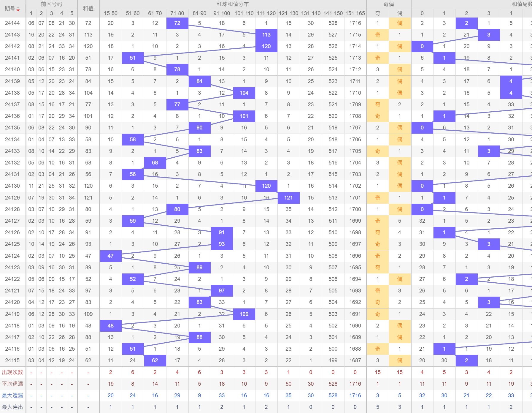This screenshot has width=532, height=413.
Task: Click the 151-165 range column header
Action: 355,13
